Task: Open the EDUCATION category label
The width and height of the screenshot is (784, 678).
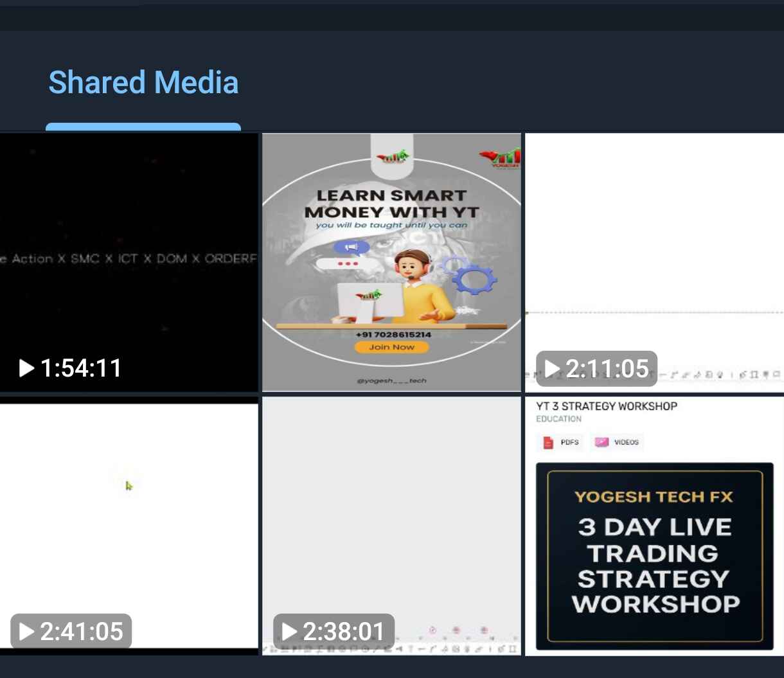Action: point(559,418)
